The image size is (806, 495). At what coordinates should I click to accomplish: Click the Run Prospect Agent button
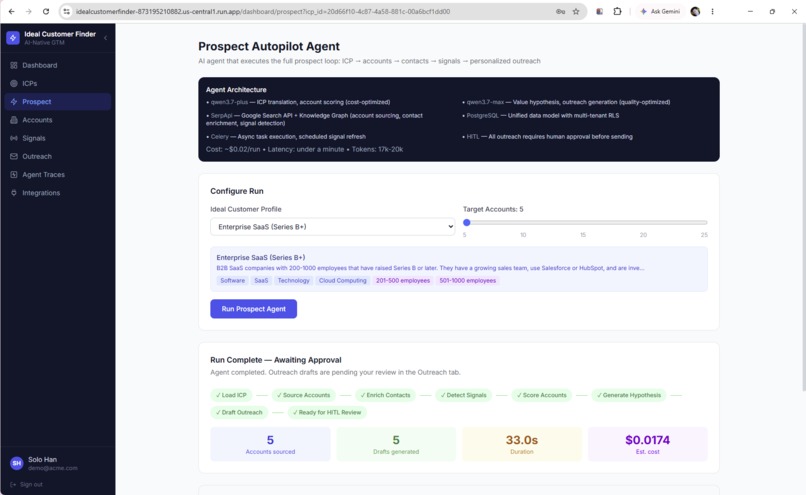coord(253,309)
